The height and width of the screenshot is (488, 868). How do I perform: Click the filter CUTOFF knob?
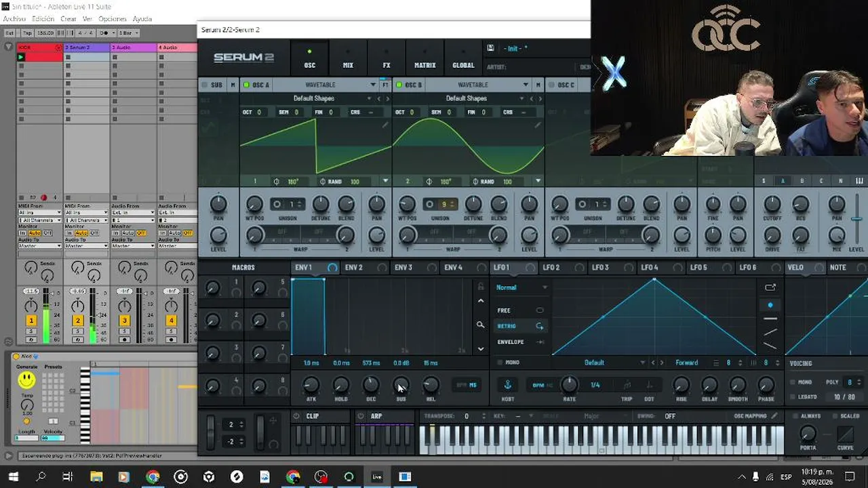772,204
